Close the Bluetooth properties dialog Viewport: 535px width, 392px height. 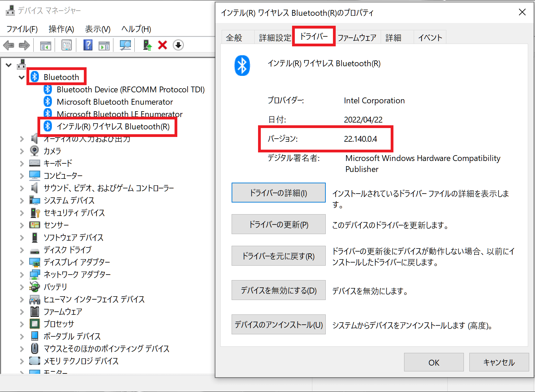[522, 12]
